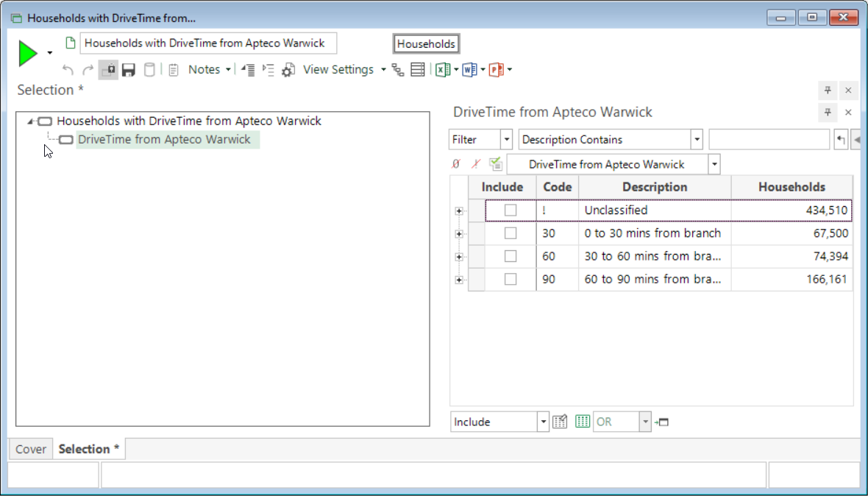This screenshot has height=496, width=868.
Task: Click the 166,161 households cell
Action: 791,279
